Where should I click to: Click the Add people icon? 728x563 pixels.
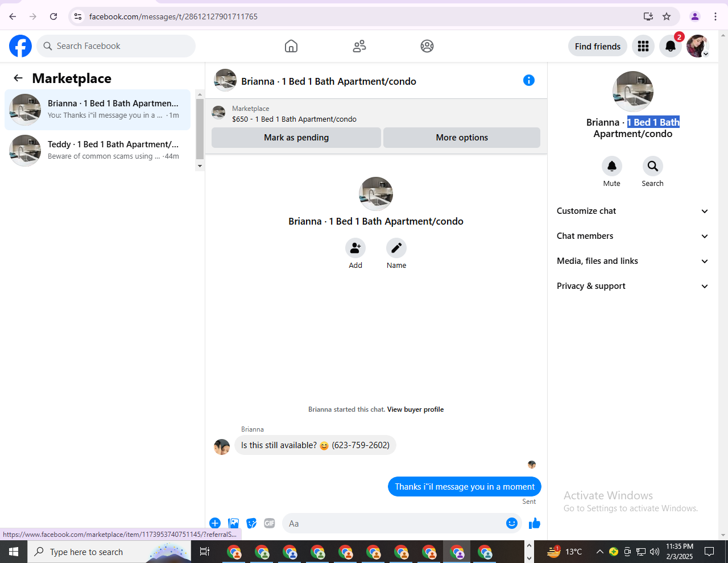pyautogui.click(x=355, y=248)
